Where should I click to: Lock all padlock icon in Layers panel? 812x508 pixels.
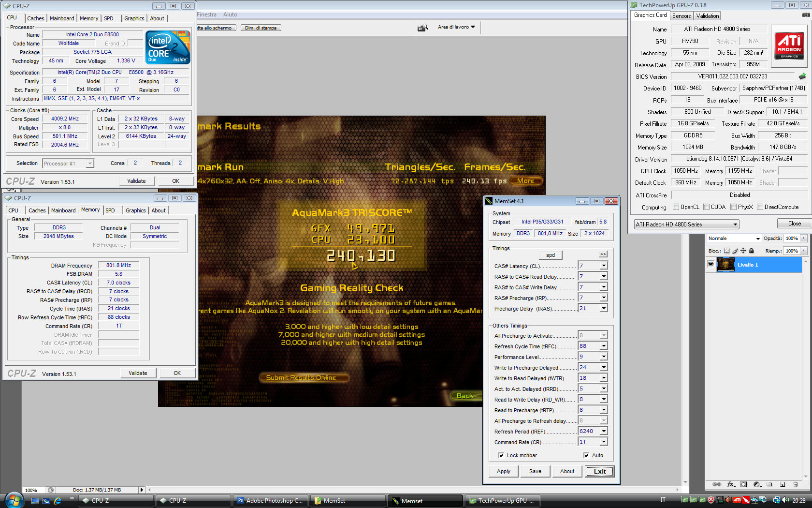(751, 251)
